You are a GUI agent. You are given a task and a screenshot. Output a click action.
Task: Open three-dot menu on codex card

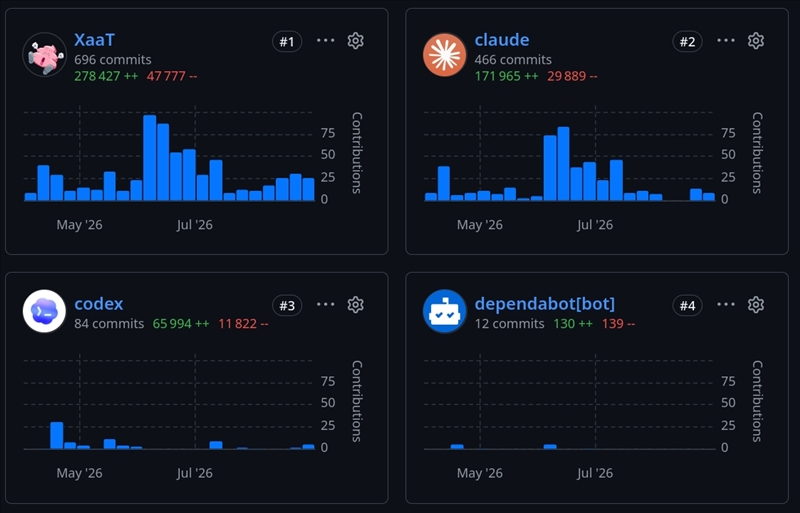(326, 304)
